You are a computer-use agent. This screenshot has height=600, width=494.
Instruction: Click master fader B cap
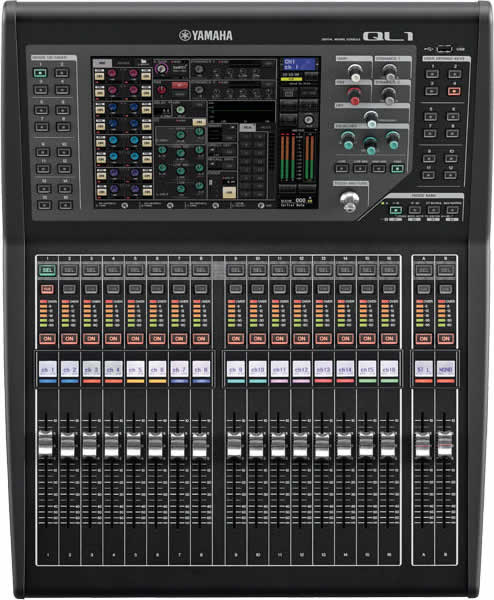pyautogui.click(x=445, y=444)
